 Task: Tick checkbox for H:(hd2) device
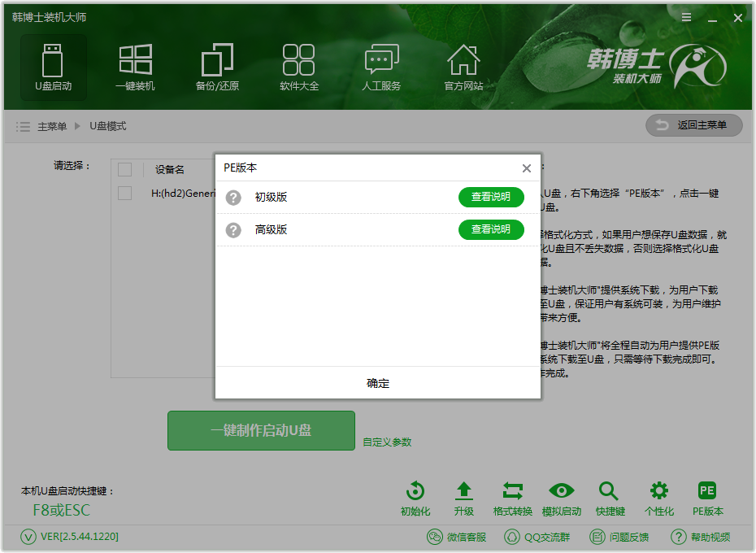click(125, 193)
